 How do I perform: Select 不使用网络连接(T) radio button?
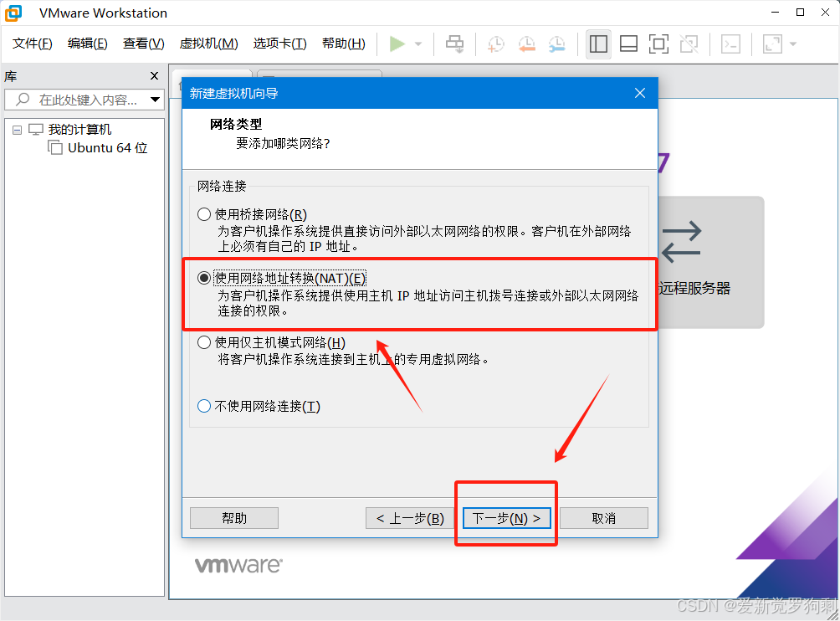(203, 406)
